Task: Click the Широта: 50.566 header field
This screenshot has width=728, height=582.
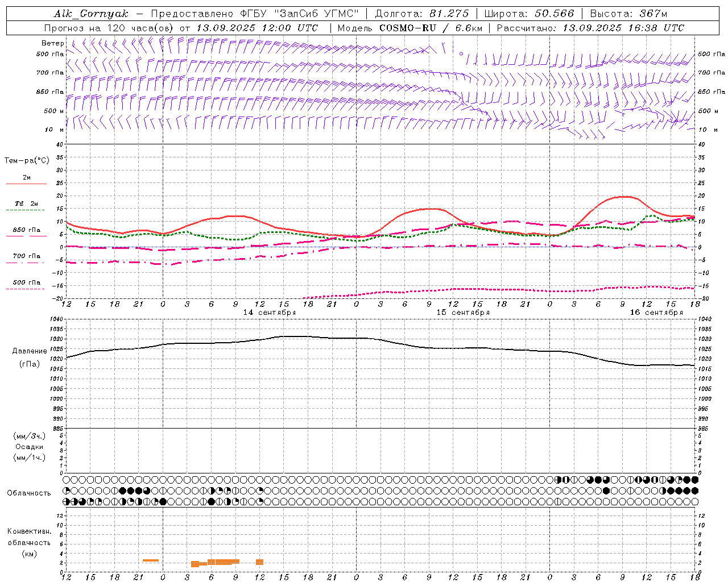Action: 530,14
